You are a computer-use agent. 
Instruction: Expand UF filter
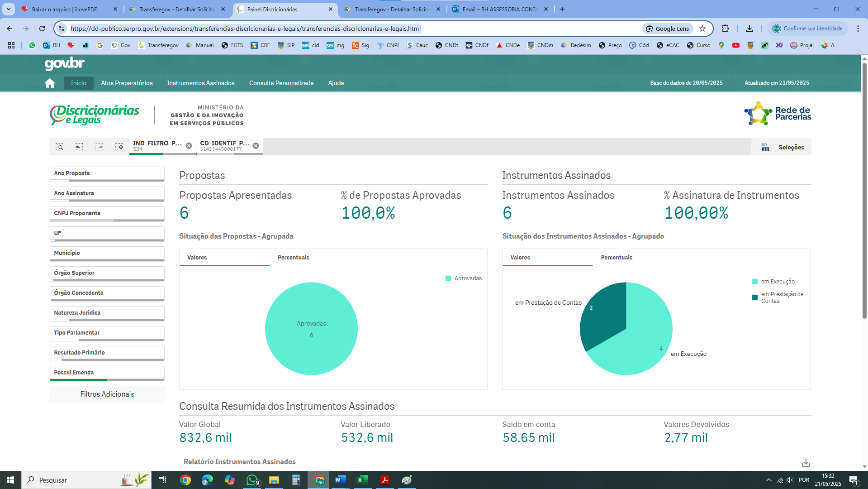click(x=107, y=234)
